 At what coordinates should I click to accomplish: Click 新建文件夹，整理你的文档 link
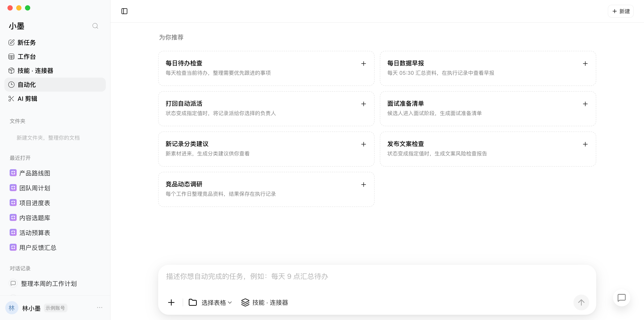48,138
